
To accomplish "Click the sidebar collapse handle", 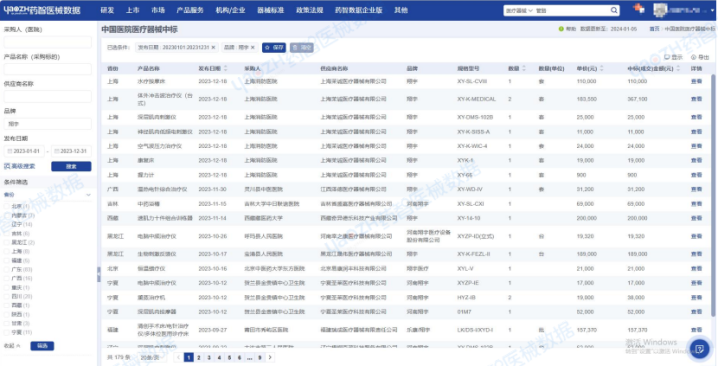I will (98, 274).
